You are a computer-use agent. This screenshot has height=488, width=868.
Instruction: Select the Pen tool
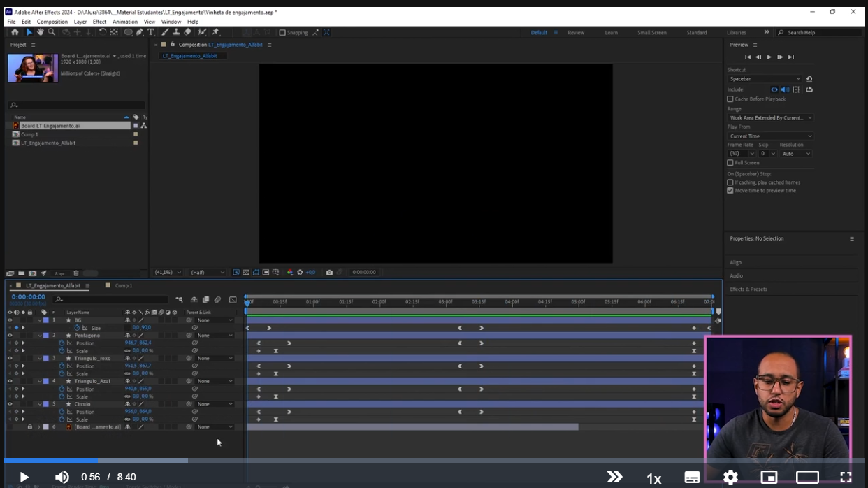pyautogui.click(x=140, y=32)
